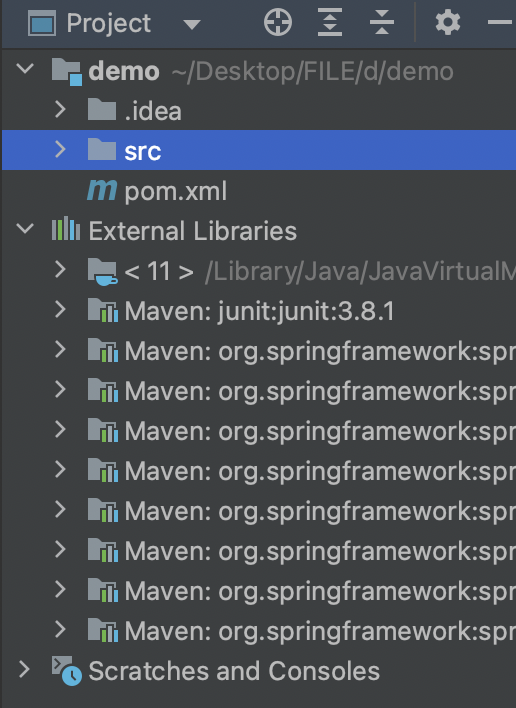Collapse the demo project root node
Screen dimensions: 516x708
click(x=25, y=69)
